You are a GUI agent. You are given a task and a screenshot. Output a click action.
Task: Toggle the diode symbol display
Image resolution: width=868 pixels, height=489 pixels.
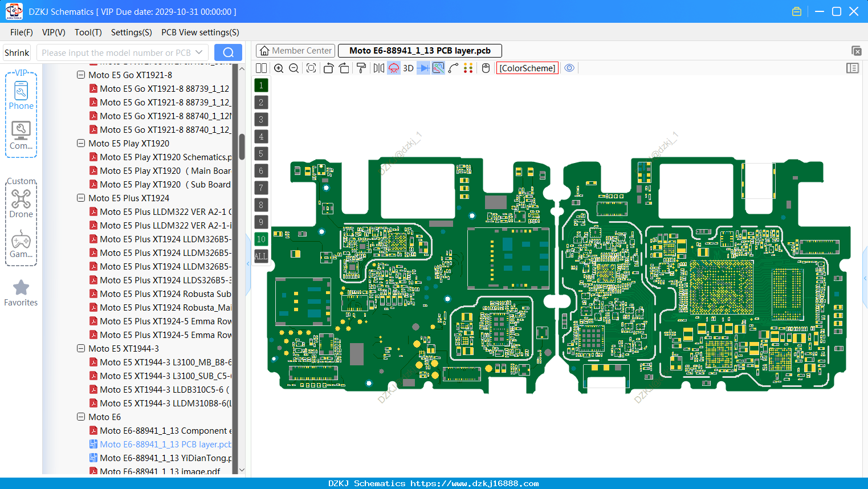(x=423, y=68)
